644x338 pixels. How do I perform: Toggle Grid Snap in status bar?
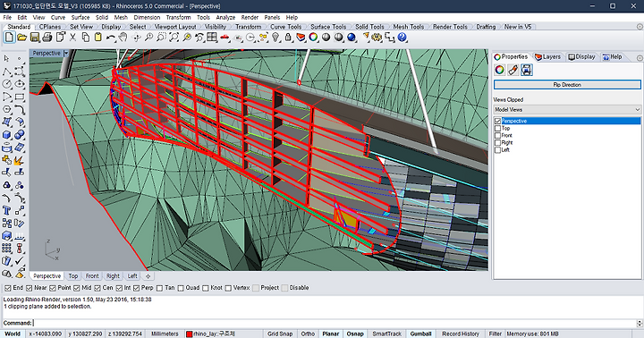coord(280,334)
